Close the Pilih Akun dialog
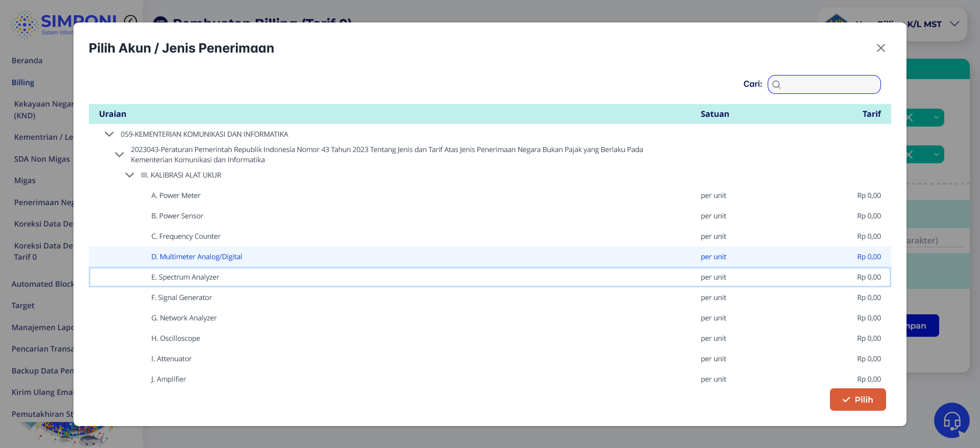The width and height of the screenshot is (980, 448). 880,48
